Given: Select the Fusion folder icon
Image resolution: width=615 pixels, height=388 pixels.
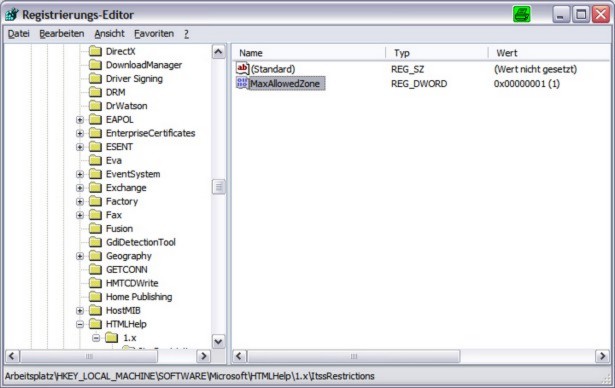Looking at the screenshot, I should click(95, 229).
